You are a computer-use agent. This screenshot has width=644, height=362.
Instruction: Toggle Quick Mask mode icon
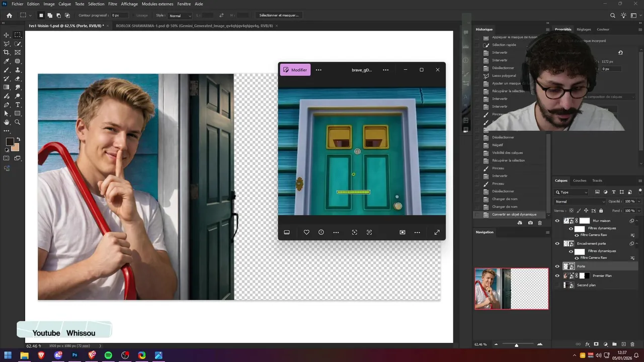coord(7,158)
